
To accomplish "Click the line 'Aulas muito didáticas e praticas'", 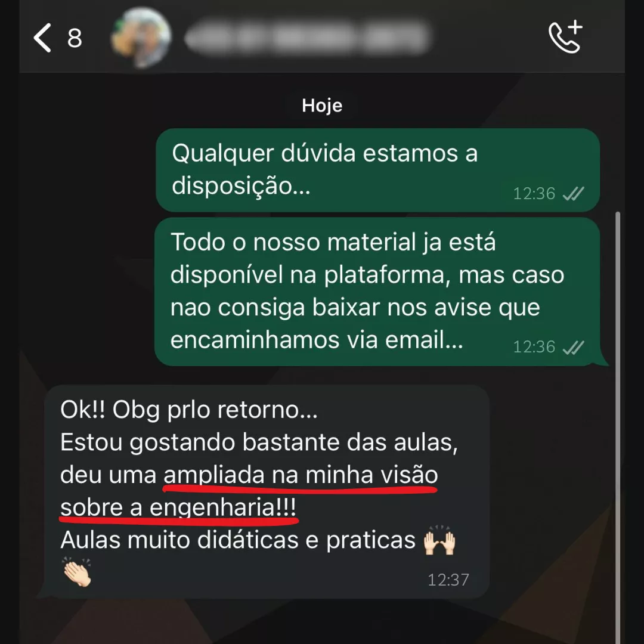I will coord(238,540).
